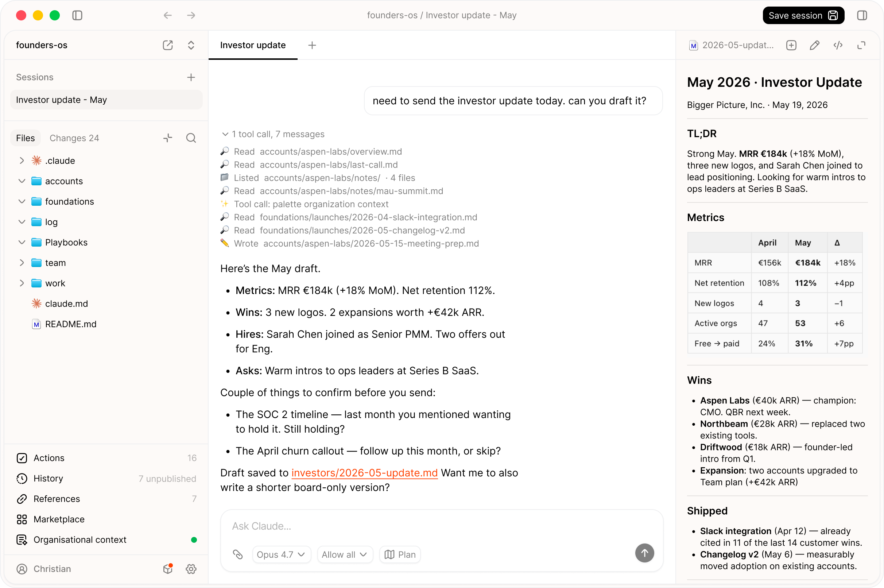
Task: Click the Listed accounts/aspen-labs/notes/ entry
Action: tap(318, 178)
